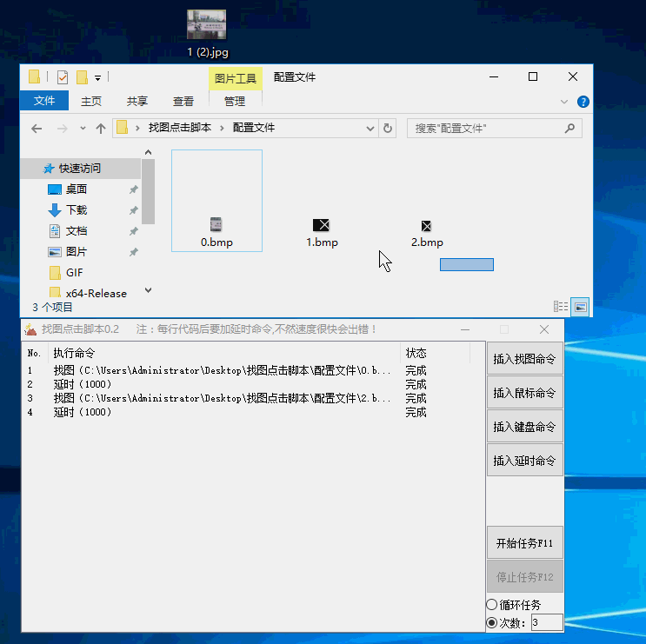Click the New Folder icon in quick access toolbar
Screen dimensions: 646x644
82,77
